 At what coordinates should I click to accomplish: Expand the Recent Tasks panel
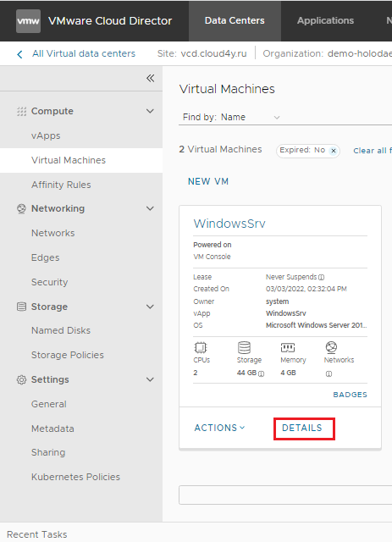pyautogui.click(x=37, y=534)
